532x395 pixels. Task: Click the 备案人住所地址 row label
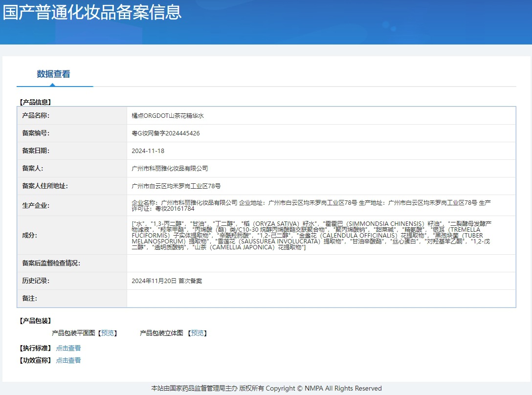[x=45, y=186]
